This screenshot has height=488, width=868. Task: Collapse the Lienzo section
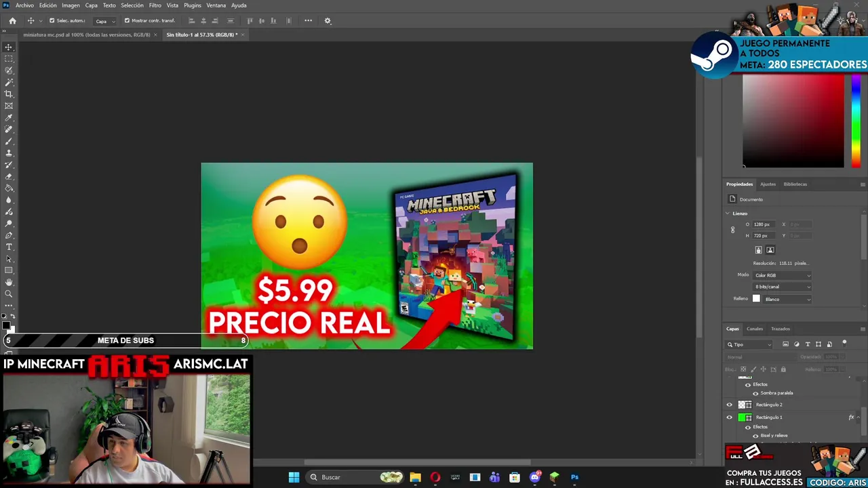pyautogui.click(x=728, y=213)
